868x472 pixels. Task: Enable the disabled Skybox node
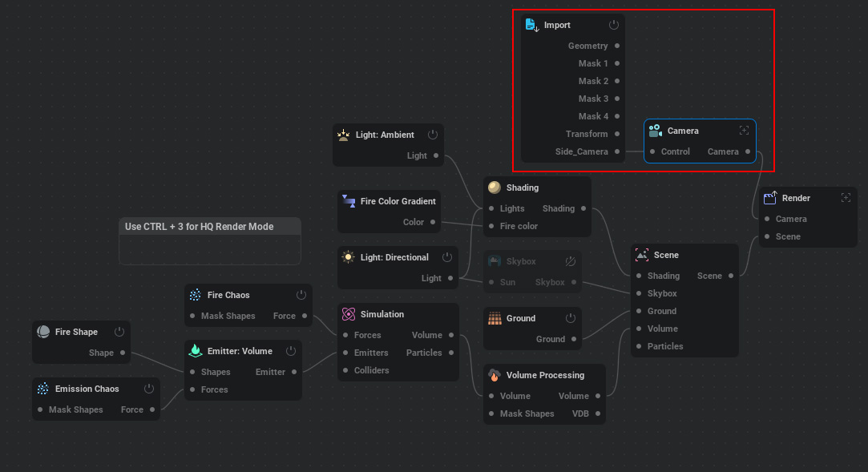point(570,261)
